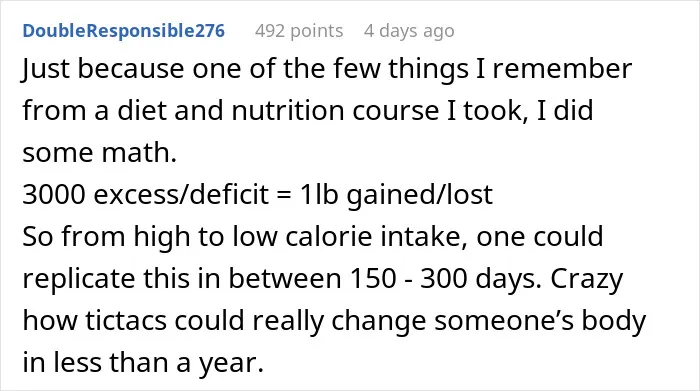Click the word "Just" starting the comment

pyautogui.click(x=46, y=69)
